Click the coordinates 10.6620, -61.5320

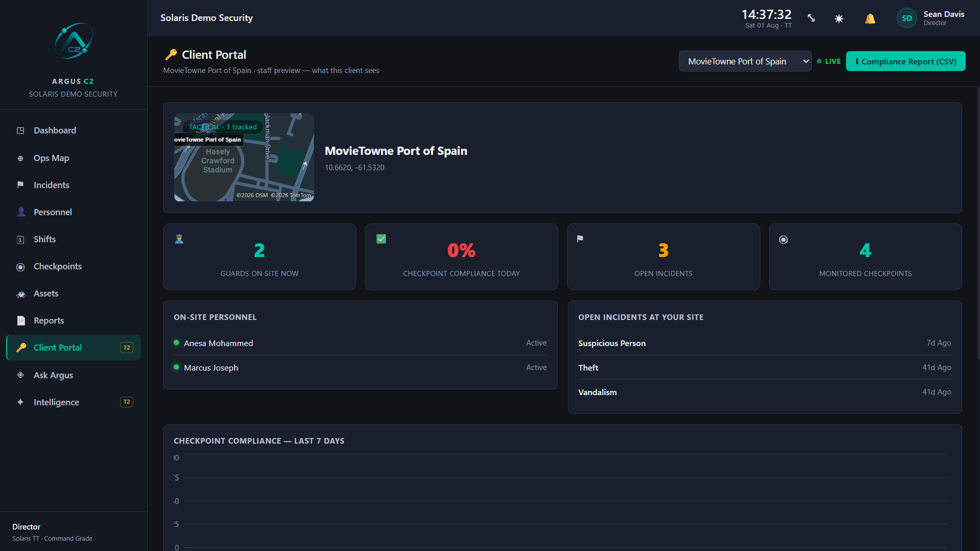(354, 168)
